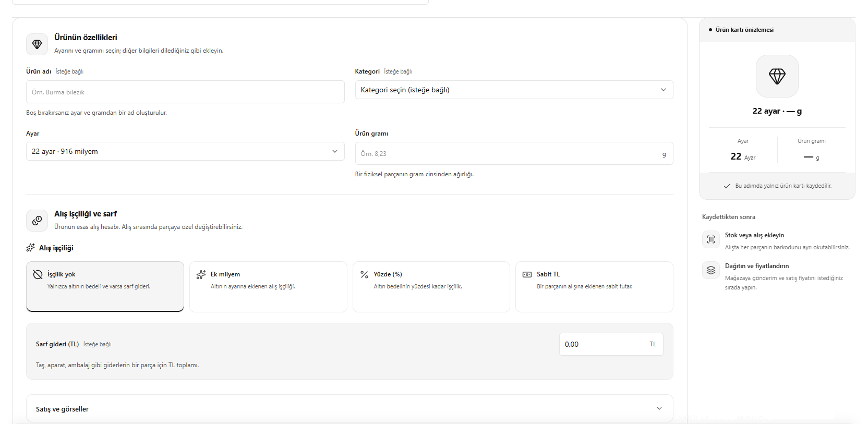868x424 pixels.
Task: Click the Bu adımda yalnız ürün kartı kaydedilir note
Action: click(x=783, y=186)
